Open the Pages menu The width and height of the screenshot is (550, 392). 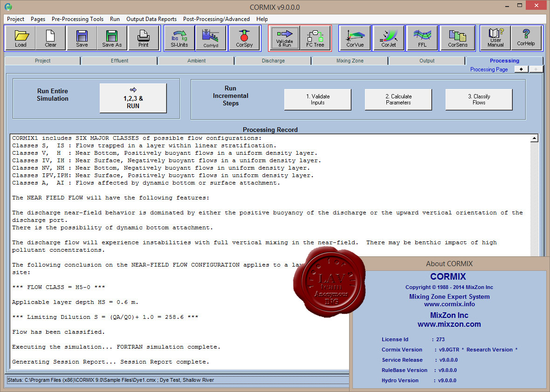[x=38, y=19]
